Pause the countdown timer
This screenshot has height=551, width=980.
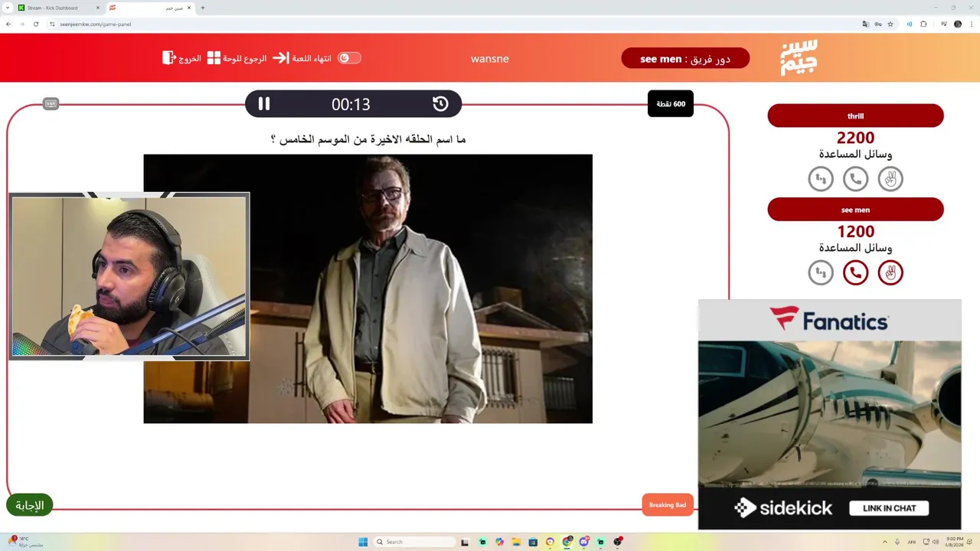click(263, 103)
